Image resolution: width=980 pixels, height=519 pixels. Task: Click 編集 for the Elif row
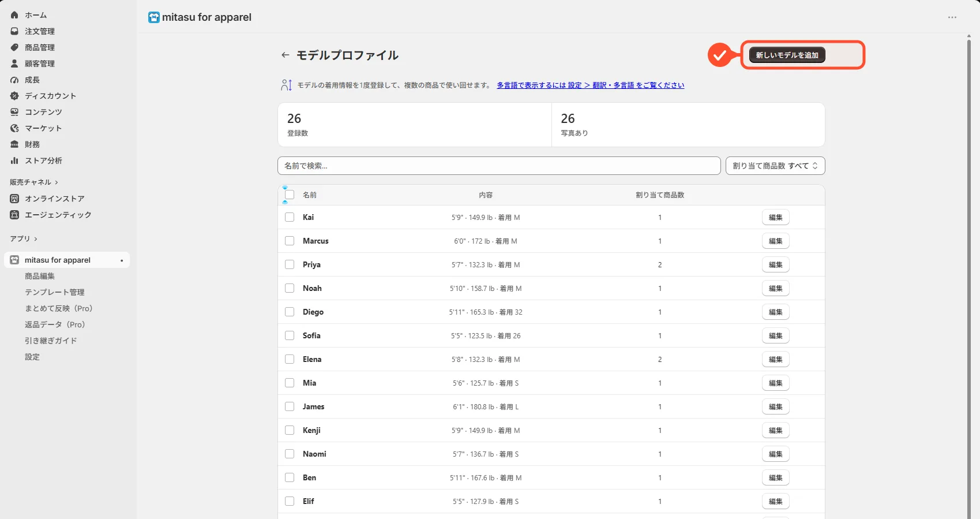coord(776,501)
